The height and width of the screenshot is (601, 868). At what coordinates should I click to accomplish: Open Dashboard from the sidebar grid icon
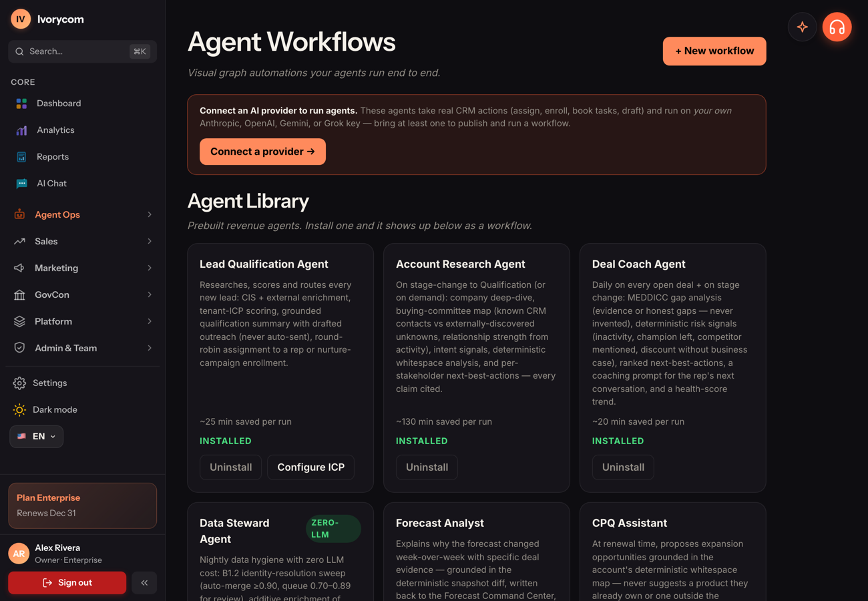(21, 104)
